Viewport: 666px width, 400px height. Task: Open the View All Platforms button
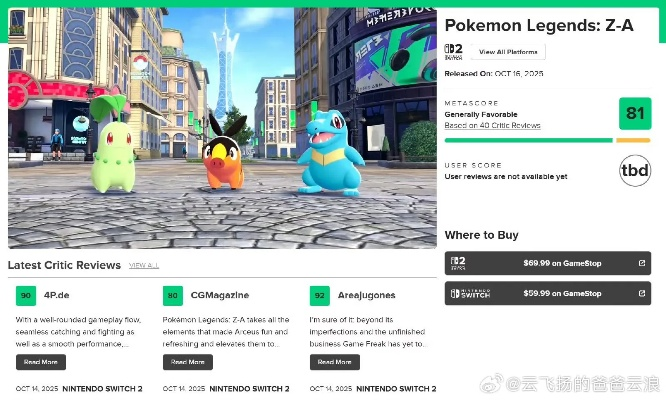click(x=508, y=52)
